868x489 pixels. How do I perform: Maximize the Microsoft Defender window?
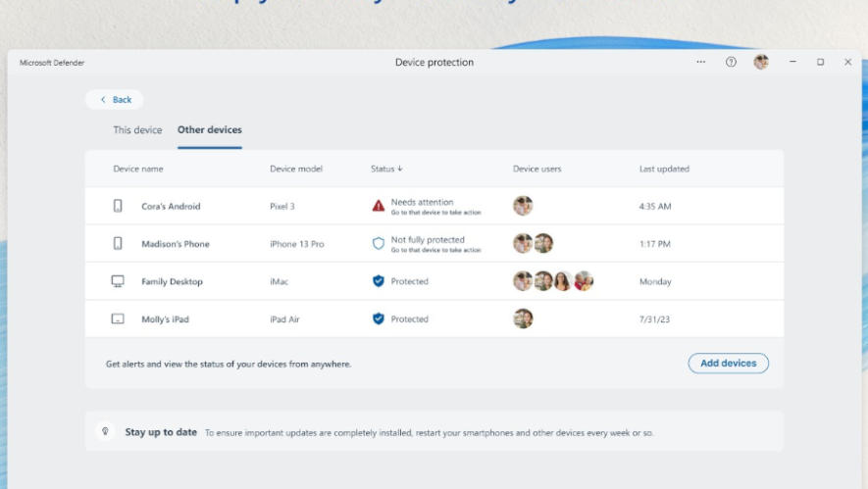tap(820, 62)
